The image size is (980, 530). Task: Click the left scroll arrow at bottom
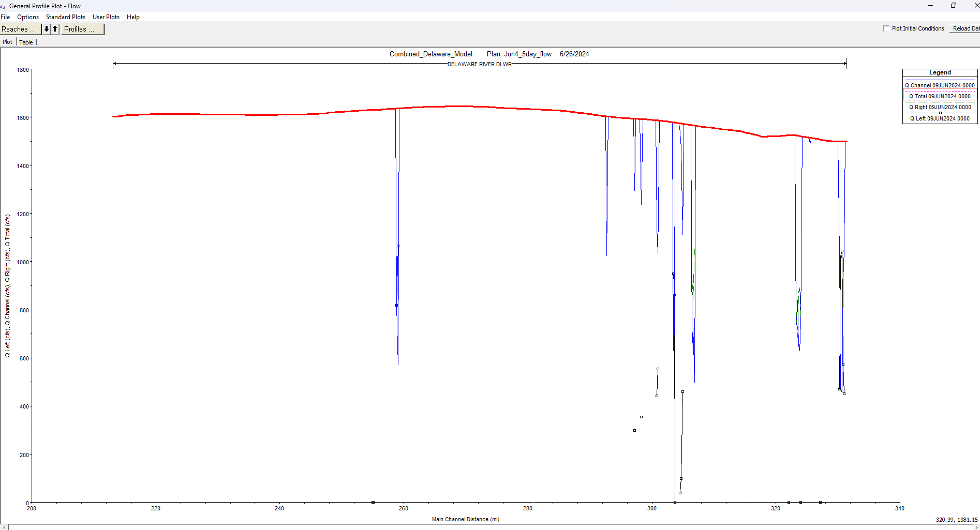(x=5, y=527)
